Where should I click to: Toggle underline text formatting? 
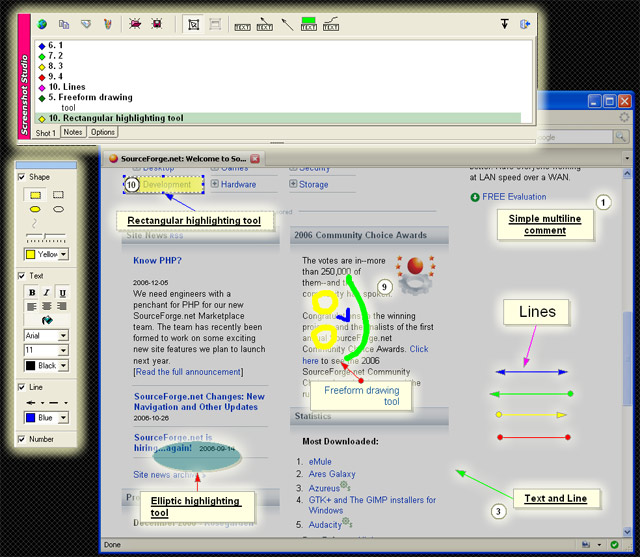62,292
